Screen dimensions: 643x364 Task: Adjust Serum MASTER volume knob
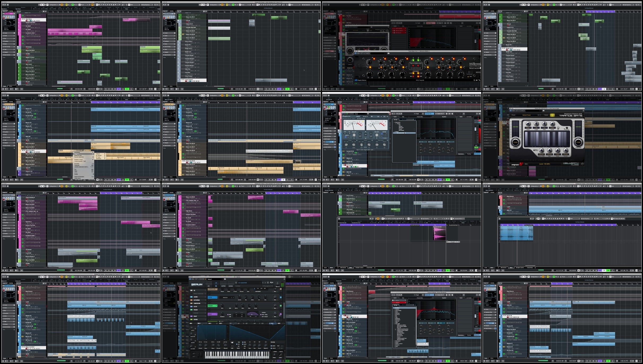pos(278,284)
